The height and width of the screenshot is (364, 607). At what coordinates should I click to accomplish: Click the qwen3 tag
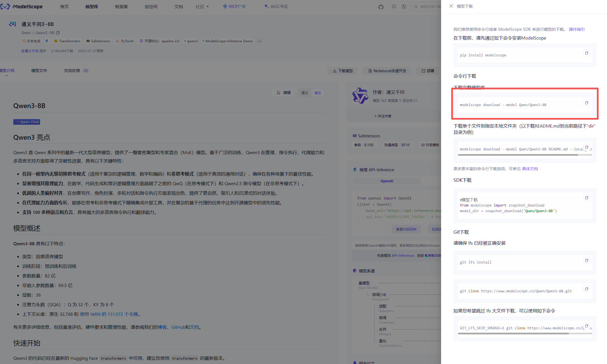coord(191,41)
